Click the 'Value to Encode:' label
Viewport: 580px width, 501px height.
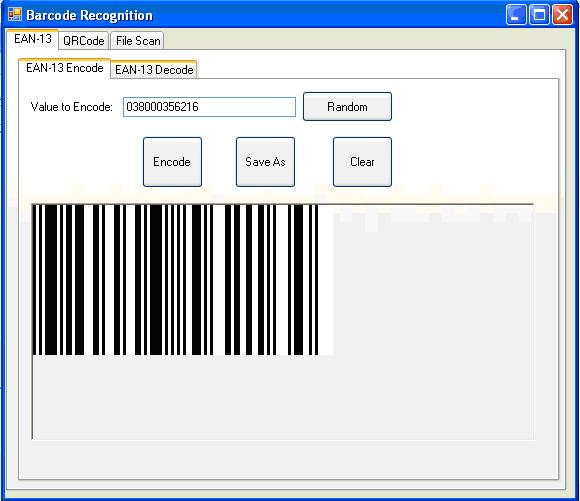coord(71,107)
